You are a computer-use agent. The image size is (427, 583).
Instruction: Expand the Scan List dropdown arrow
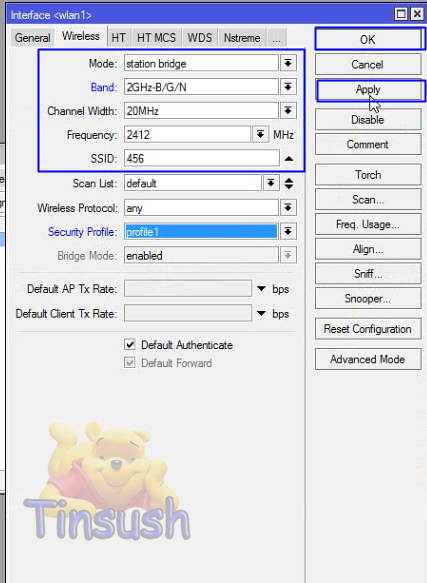tap(271, 183)
